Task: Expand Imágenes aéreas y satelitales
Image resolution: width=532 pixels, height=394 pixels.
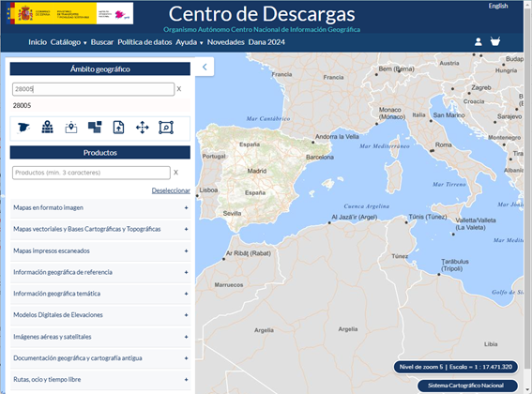Action: click(100, 337)
